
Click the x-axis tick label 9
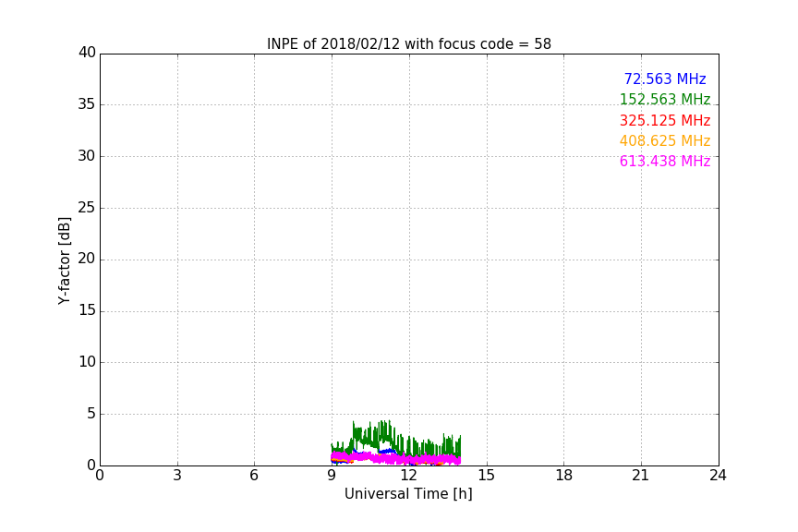332,476
